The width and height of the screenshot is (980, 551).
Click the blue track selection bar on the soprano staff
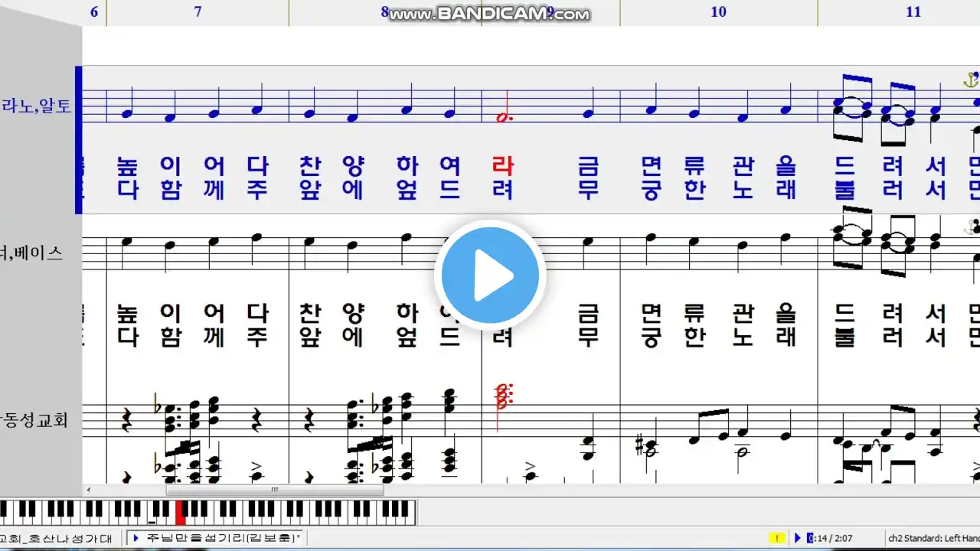click(78, 139)
